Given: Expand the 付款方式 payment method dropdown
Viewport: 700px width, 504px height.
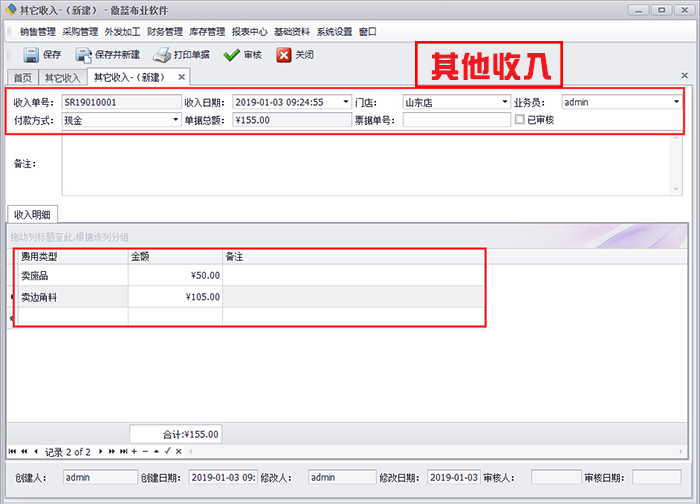Looking at the screenshot, I should [x=175, y=120].
